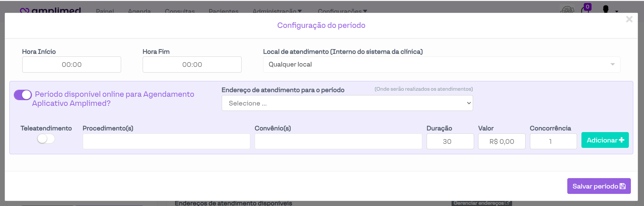Click the Valor price field
This screenshot has width=644, height=206.
point(501,141)
